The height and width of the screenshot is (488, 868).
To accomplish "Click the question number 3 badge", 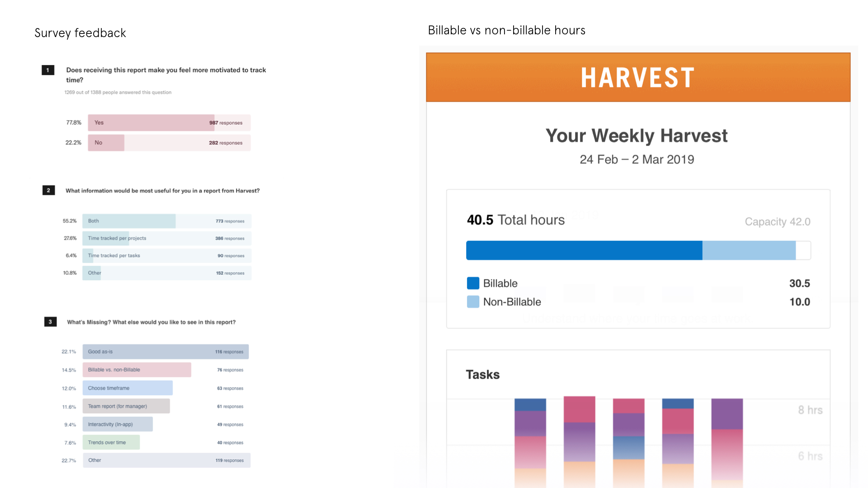I will (50, 322).
